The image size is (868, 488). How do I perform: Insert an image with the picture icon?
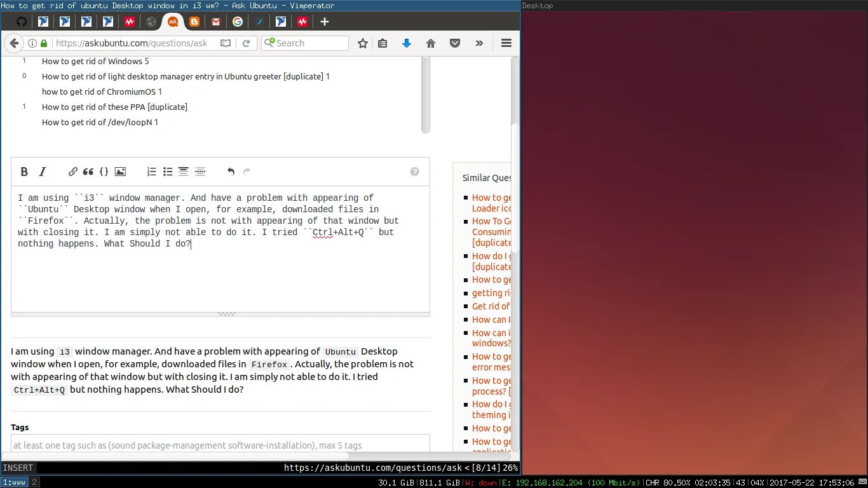point(120,172)
